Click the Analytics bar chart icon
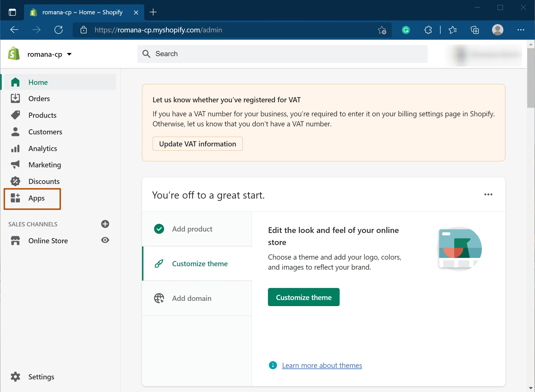 15,148
